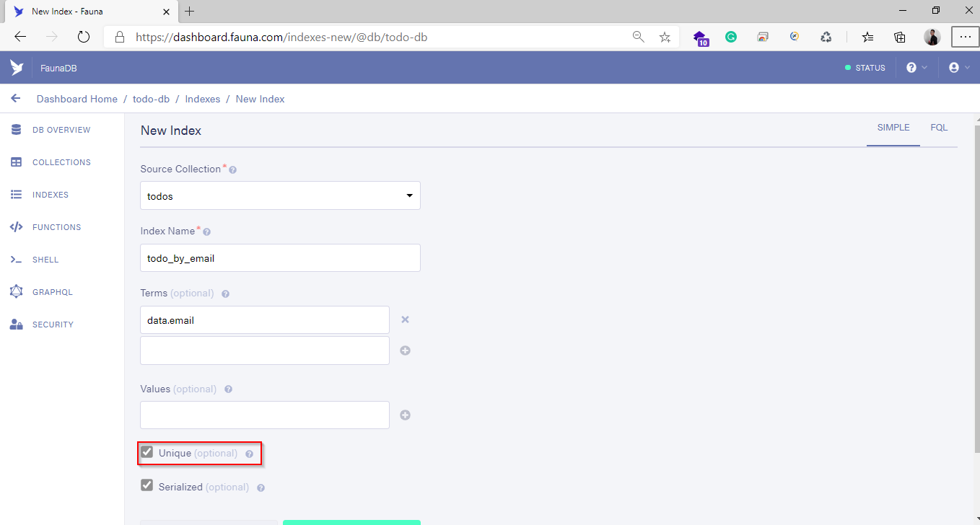Toggle the Serialized checkbox

click(147, 485)
